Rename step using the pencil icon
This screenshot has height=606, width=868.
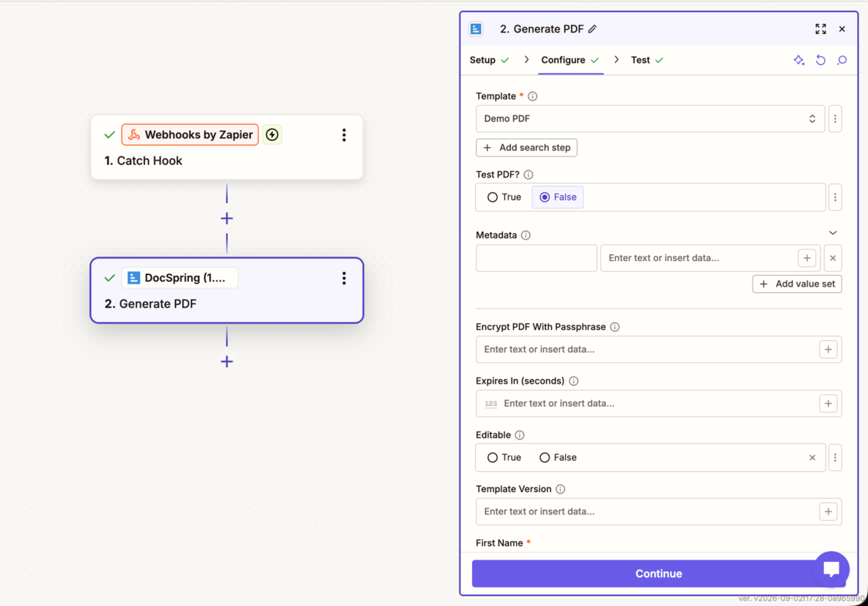(593, 29)
